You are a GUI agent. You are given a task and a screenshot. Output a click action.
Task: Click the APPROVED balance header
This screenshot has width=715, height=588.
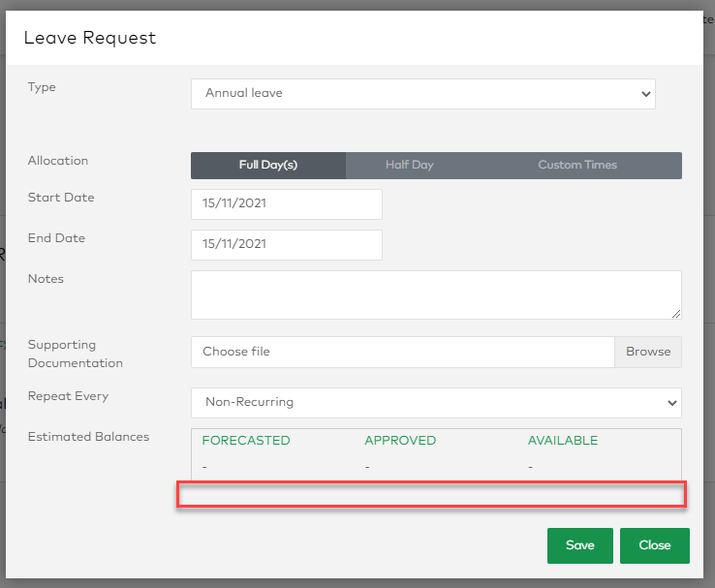tap(400, 441)
